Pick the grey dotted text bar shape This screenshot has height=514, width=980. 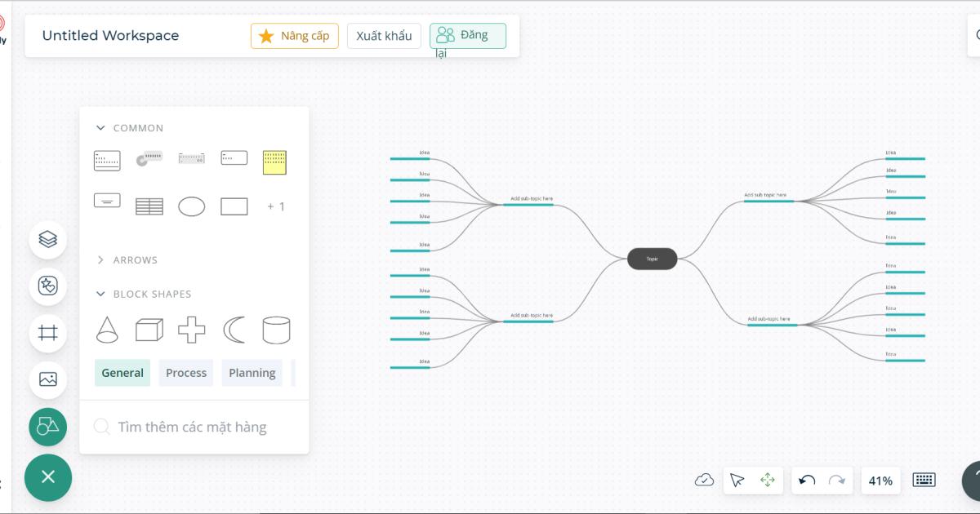192,158
